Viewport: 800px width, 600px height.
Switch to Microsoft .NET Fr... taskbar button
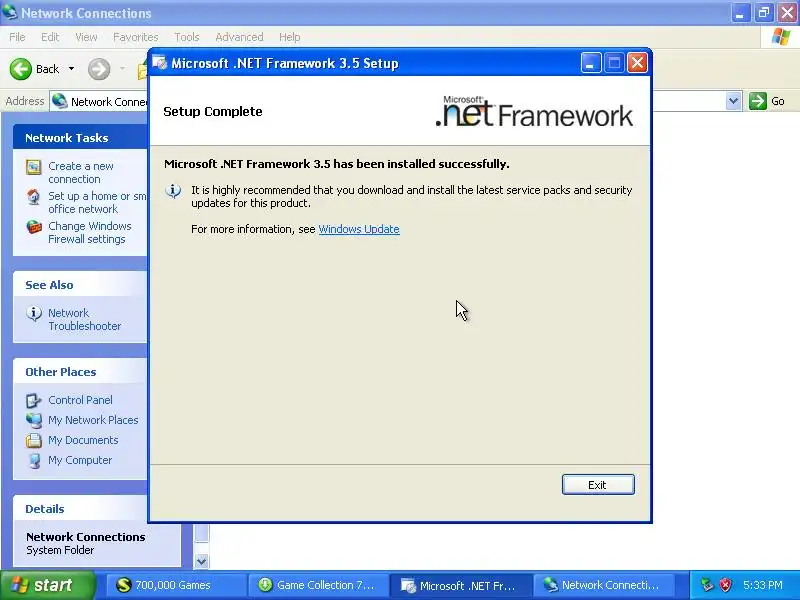click(x=461, y=585)
